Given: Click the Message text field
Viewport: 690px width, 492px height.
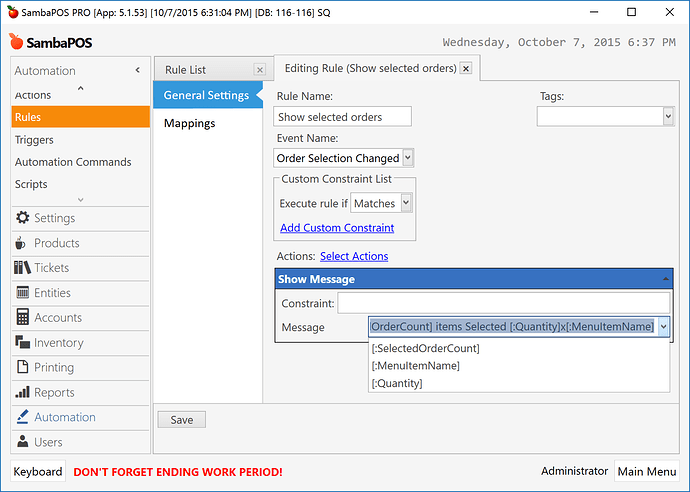Looking at the screenshot, I should (513, 327).
